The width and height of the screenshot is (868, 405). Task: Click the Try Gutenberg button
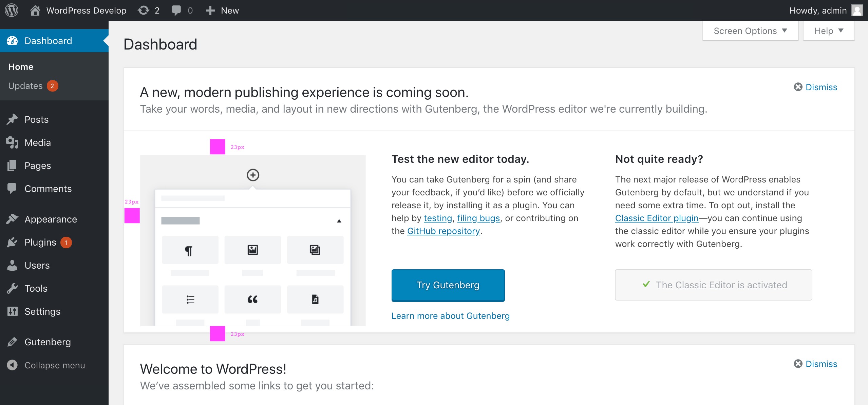tap(448, 285)
